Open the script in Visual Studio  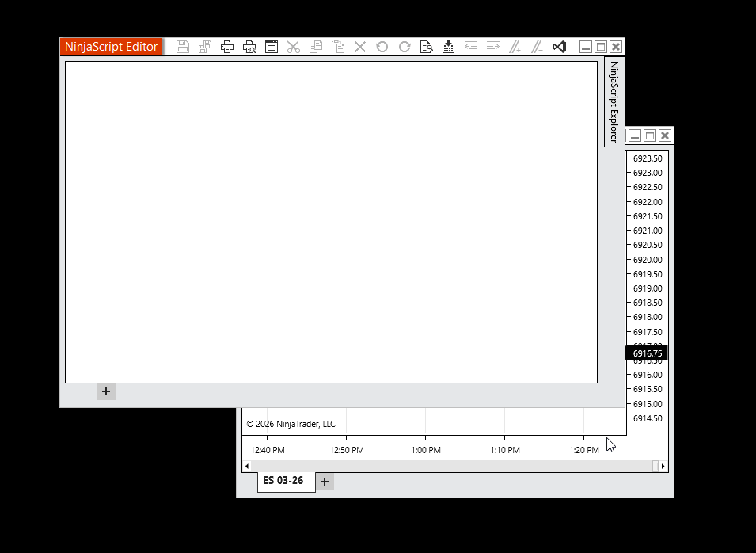(x=559, y=46)
